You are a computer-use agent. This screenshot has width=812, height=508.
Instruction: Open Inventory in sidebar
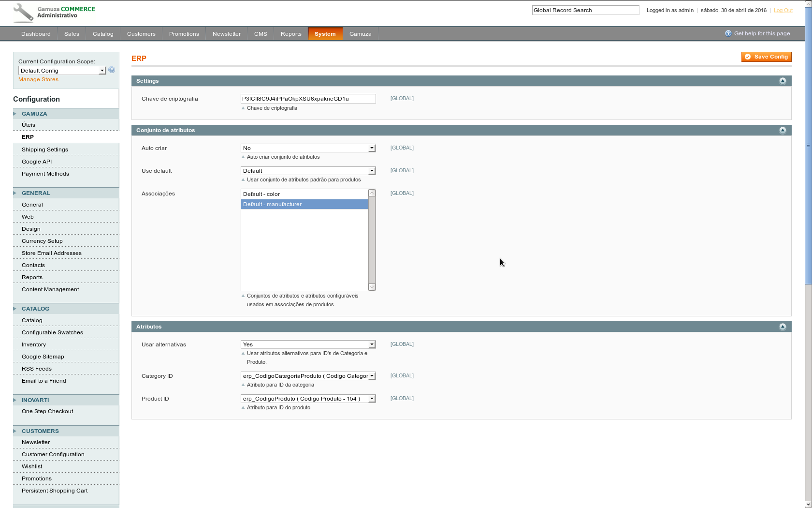coord(66,344)
